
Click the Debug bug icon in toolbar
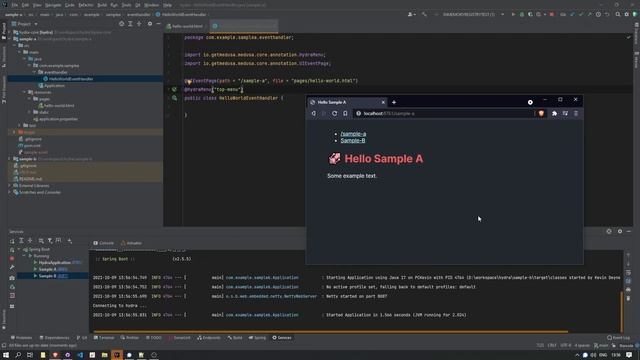(x=522, y=14)
